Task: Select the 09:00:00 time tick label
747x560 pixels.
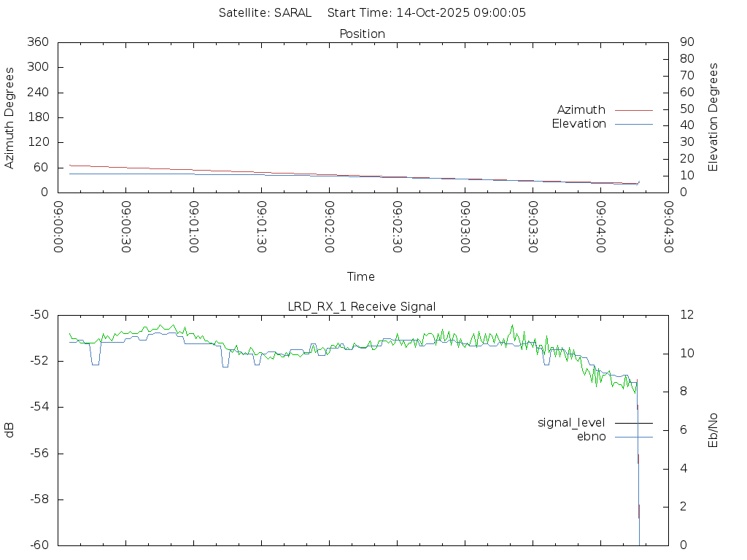Action: 59,227
